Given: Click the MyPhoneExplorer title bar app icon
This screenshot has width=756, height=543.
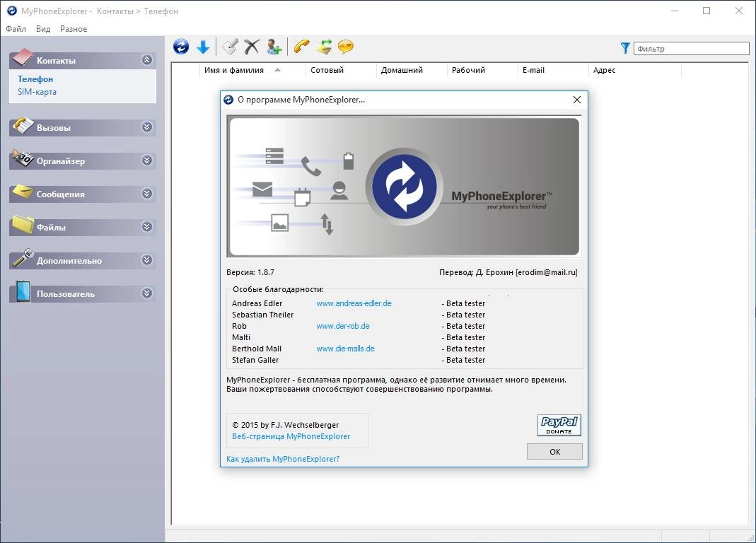Looking at the screenshot, I should pos(11,11).
